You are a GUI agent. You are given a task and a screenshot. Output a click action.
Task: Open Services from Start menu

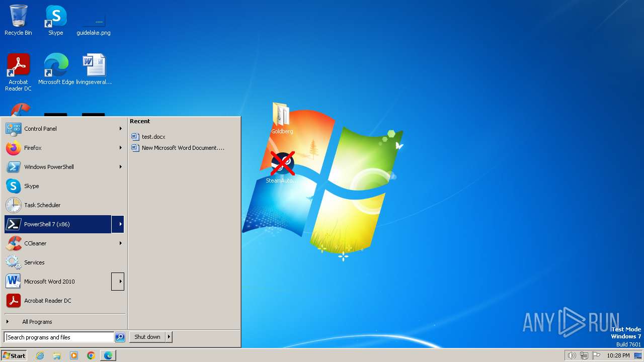[x=64, y=262]
